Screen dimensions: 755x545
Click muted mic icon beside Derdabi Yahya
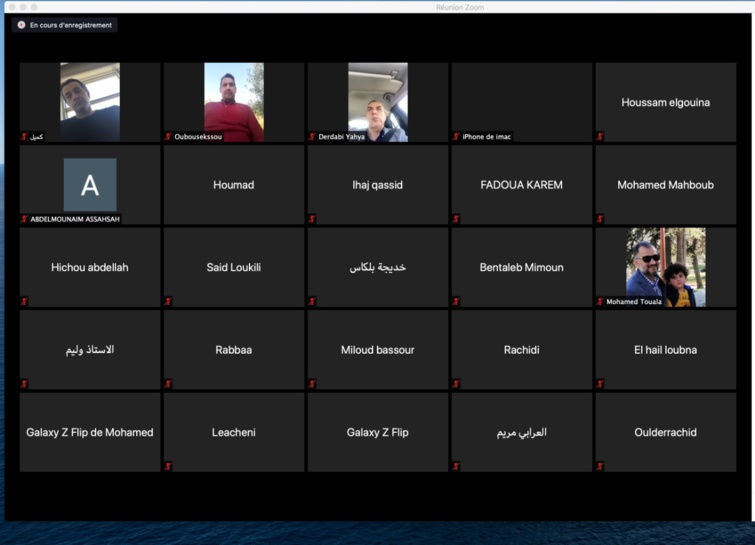pyautogui.click(x=312, y=137)
